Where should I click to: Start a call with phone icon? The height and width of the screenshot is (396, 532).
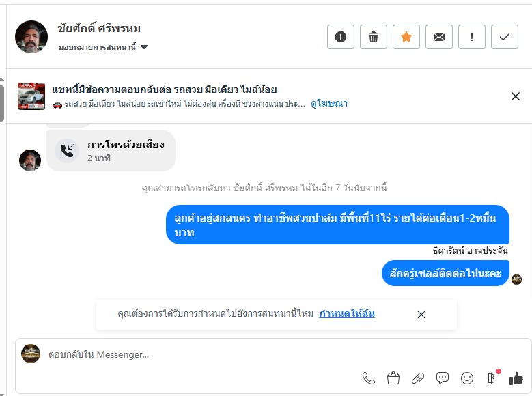[x=369, y=378]
